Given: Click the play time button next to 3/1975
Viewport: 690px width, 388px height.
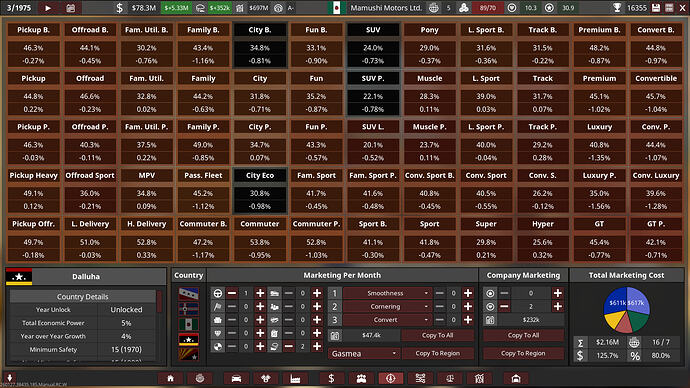Looking at the screenshot, I should click(48, 8).
